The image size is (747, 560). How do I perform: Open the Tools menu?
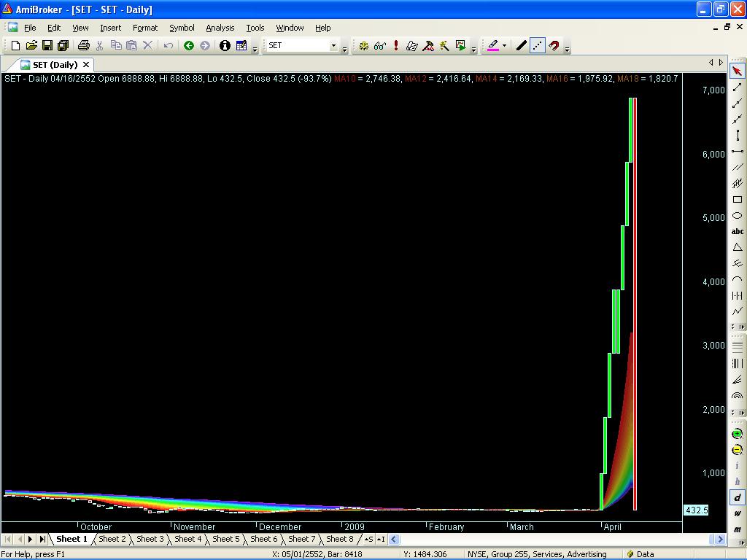[x=255, y=28]
